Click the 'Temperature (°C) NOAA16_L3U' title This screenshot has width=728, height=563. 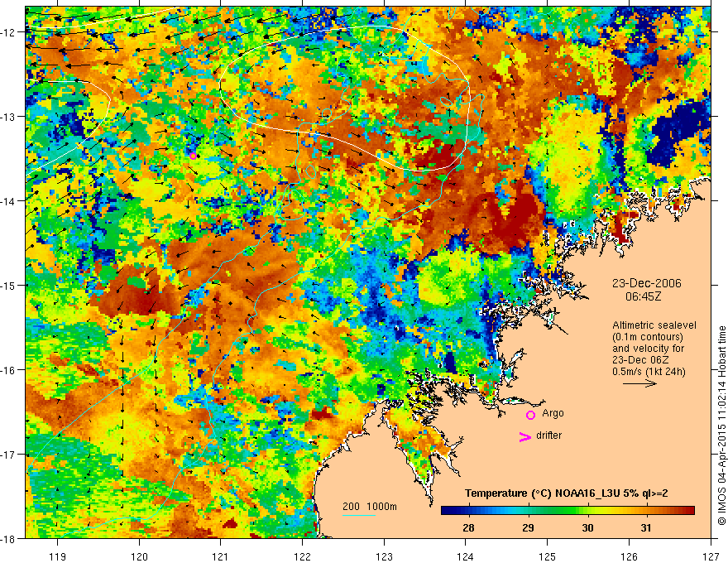tap(567, 493)
